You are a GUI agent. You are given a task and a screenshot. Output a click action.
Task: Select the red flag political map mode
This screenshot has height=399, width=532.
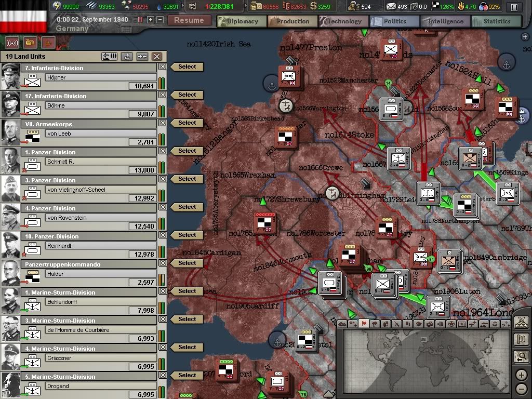pyautogui.click(x=364, y=324)
